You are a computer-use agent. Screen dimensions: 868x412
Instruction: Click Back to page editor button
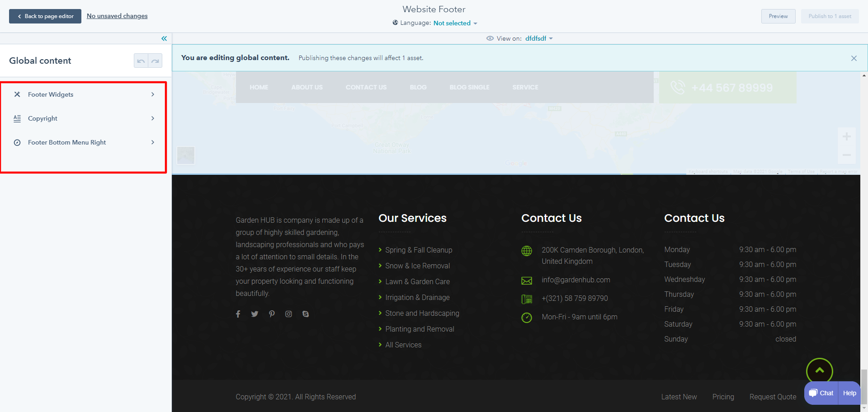coord(45,16)
